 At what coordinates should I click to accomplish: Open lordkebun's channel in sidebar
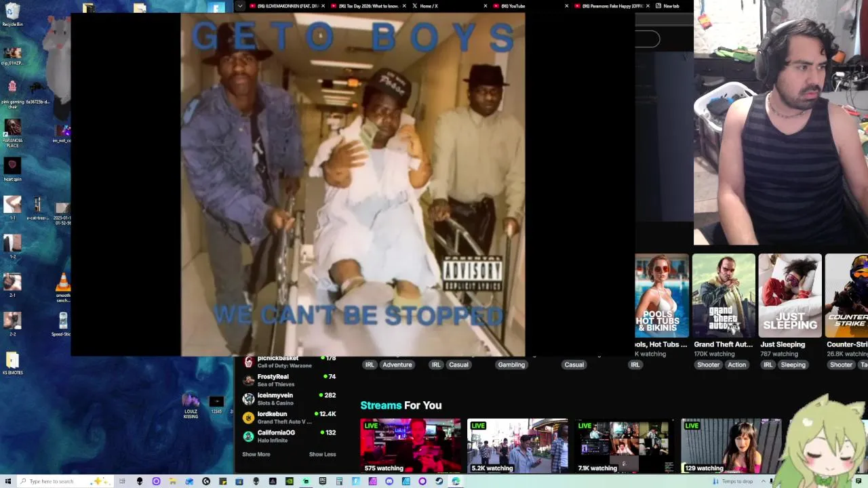click(x=290, y=418)
